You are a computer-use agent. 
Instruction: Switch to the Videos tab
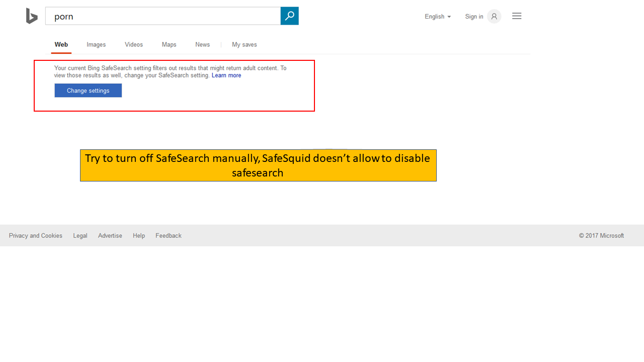coord(134,45)
